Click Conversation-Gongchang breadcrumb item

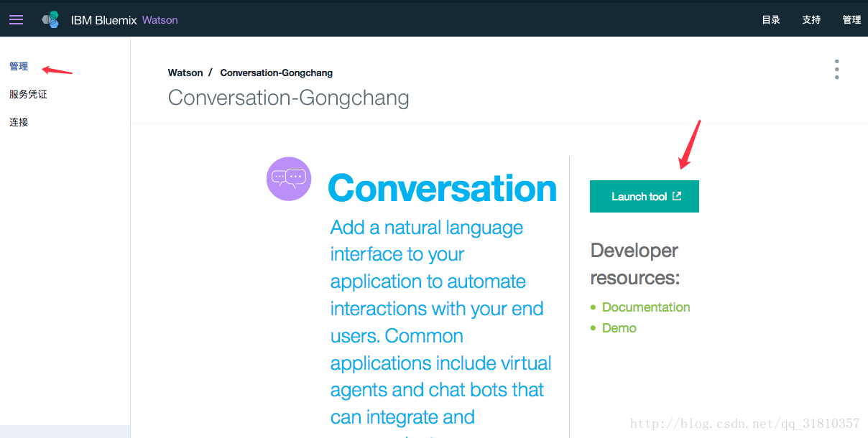pos(277,73)
